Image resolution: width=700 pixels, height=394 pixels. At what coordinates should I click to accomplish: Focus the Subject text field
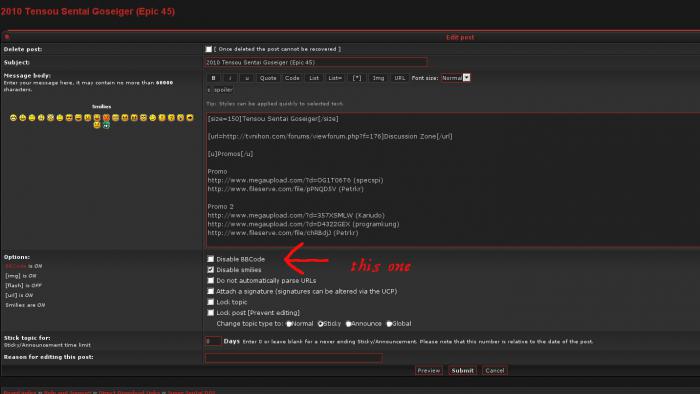pos(316,62)
